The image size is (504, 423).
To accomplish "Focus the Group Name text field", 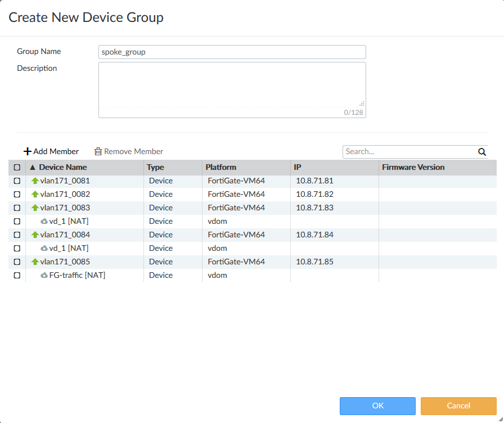I will (232, 52).
